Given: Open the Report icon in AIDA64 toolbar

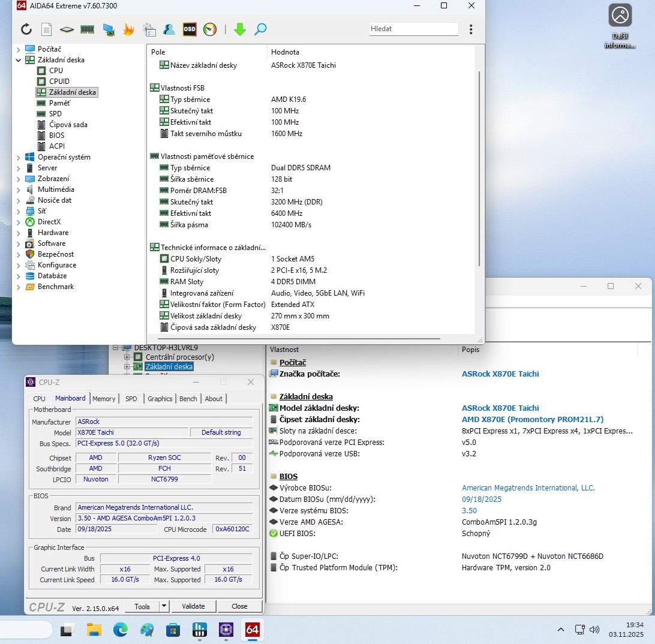Looking at the screenshot, I should tap(46, 29).
